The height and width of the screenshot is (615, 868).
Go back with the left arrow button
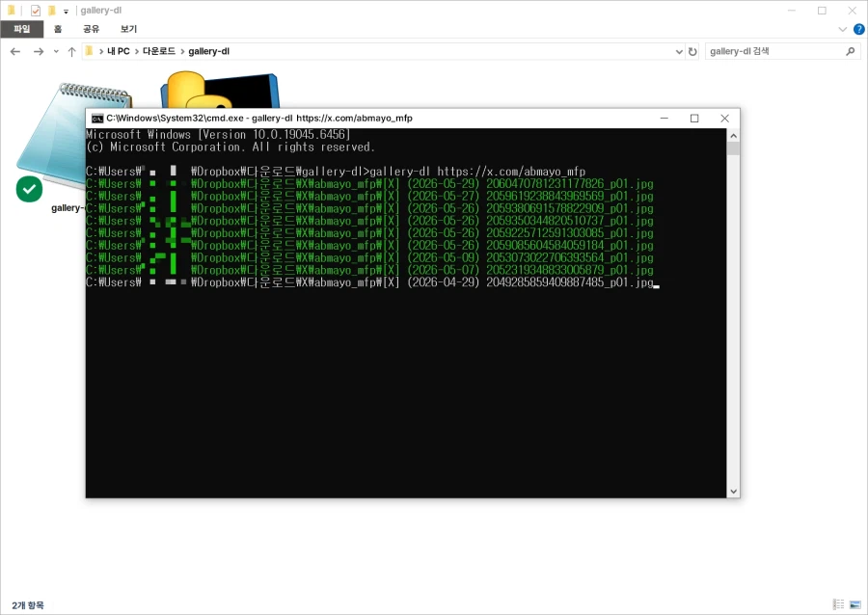(15, 51)
